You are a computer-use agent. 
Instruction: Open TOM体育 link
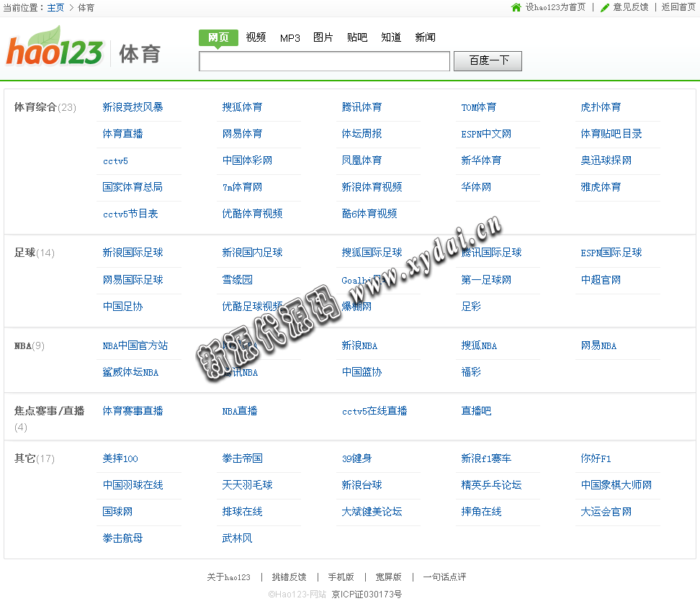479,107
